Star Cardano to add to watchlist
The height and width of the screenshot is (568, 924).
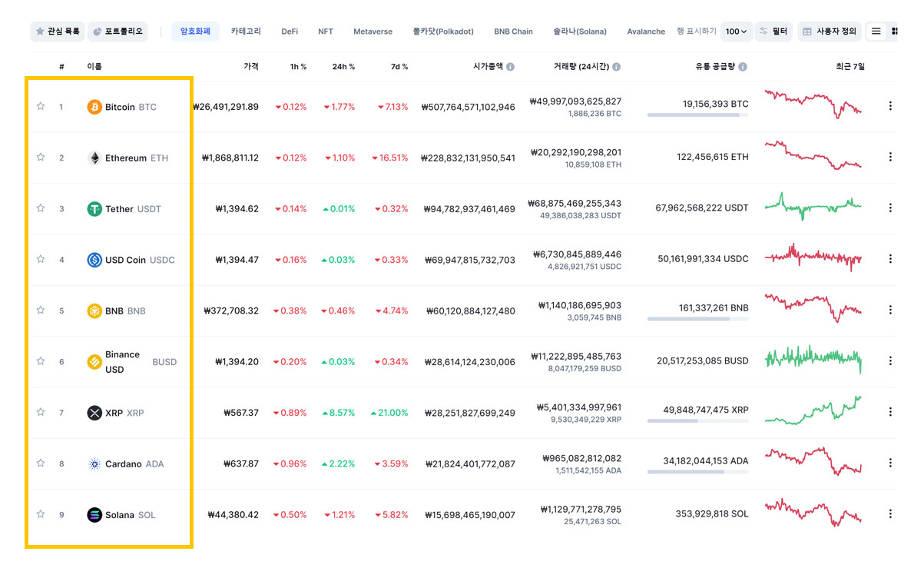pos(41,463)
